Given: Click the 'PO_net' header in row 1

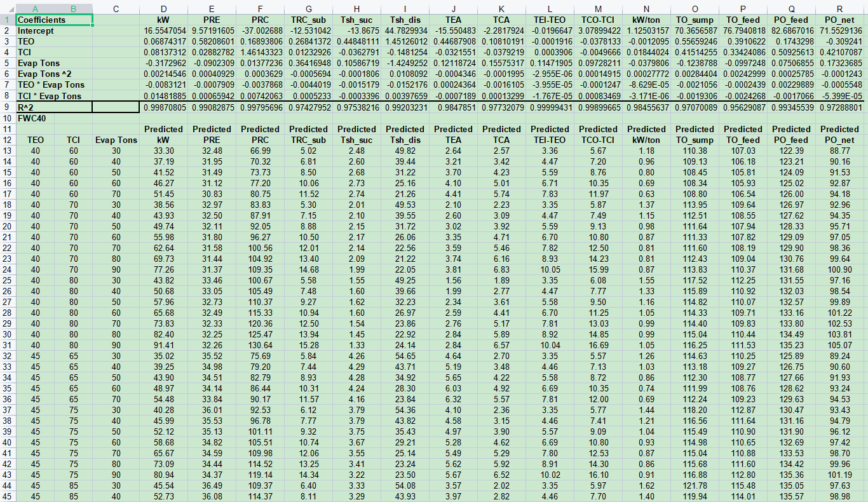Looking at the screenshot, I should pyautogui.click(x=839, y=20).
